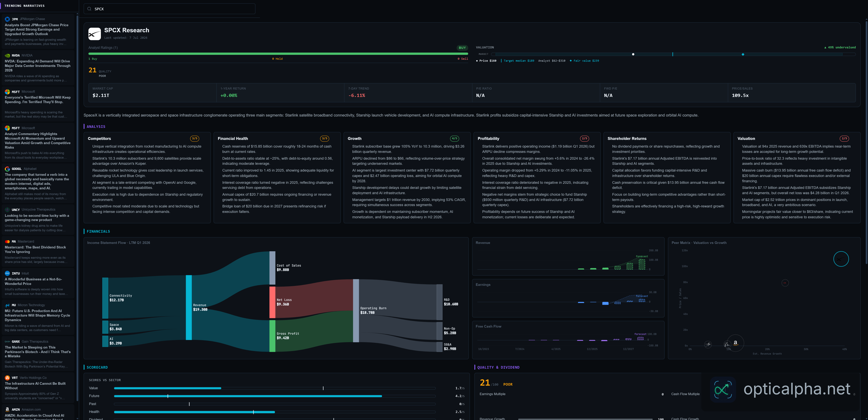
Task: Click the Gross Profit $9.42B Sankey node
Action: click(272, 336)
